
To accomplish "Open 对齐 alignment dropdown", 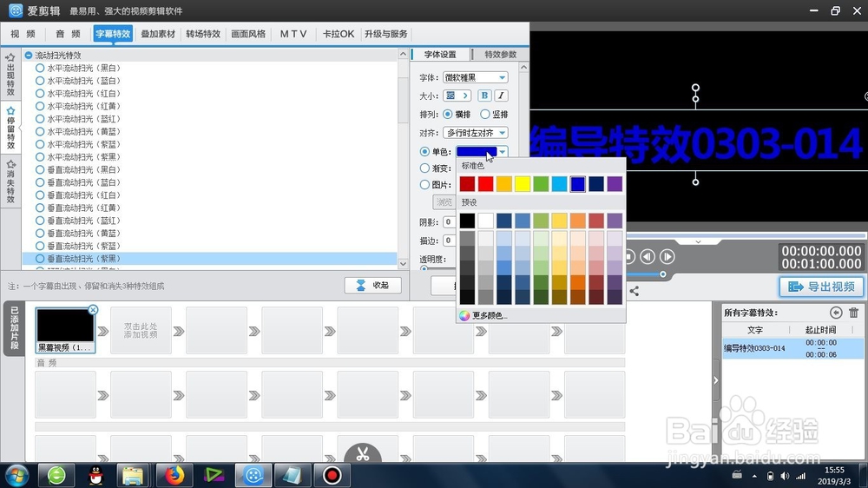I will [x=476, y=133].
